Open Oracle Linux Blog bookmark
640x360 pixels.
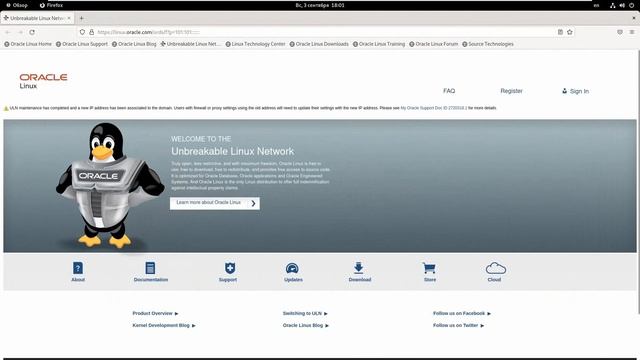point(134,44)
